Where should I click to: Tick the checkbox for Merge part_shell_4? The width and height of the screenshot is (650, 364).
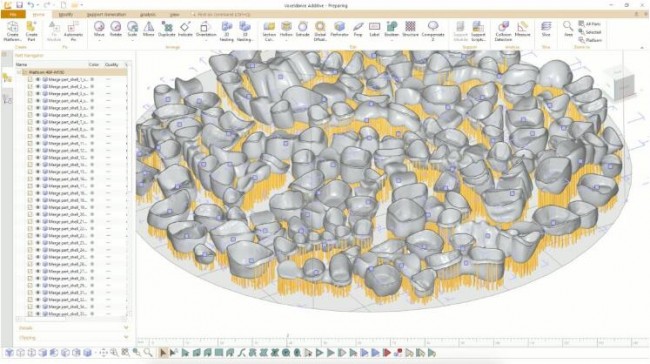[x=30, y=101]
